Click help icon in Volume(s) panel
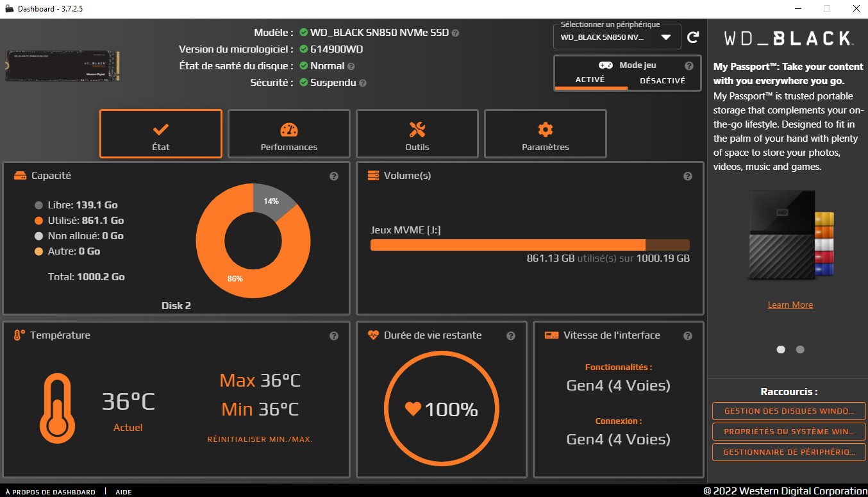868x497 pixels. [688, 176]
